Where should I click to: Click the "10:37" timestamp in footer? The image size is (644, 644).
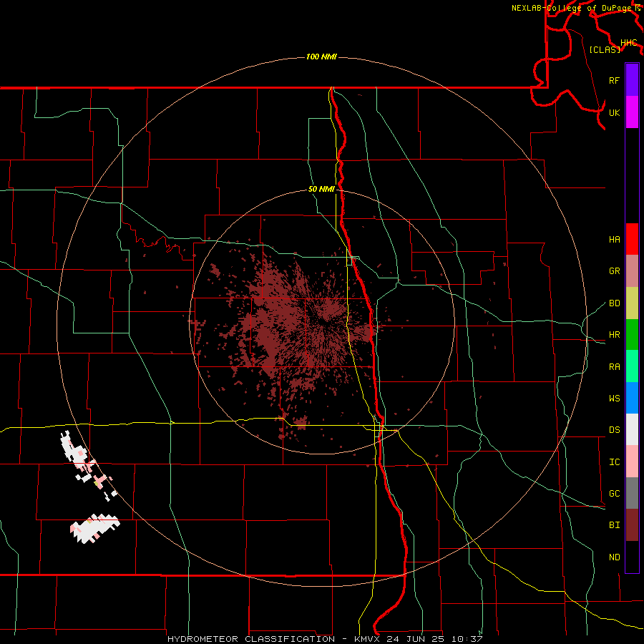467,639
